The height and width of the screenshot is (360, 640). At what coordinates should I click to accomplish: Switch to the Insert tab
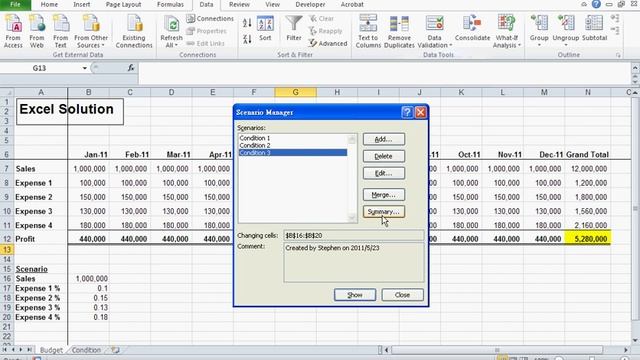click(x=82, y=4)
